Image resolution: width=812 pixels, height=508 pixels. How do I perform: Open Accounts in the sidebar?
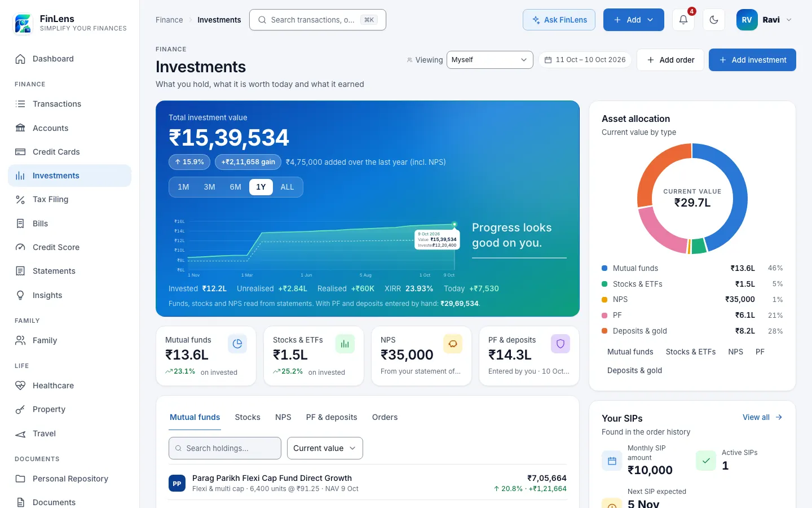pos(69,128)
